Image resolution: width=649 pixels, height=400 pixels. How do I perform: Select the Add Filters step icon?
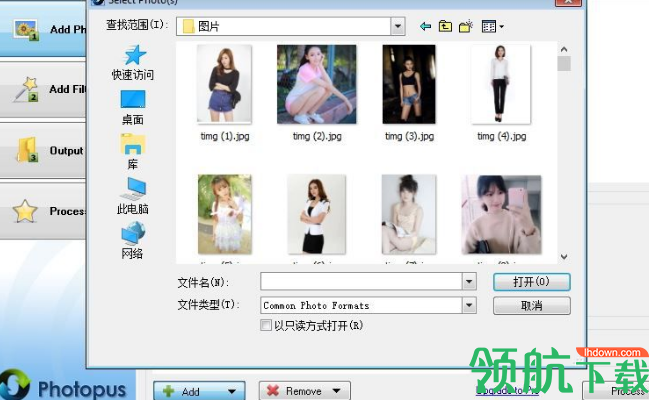coord(26,89)
